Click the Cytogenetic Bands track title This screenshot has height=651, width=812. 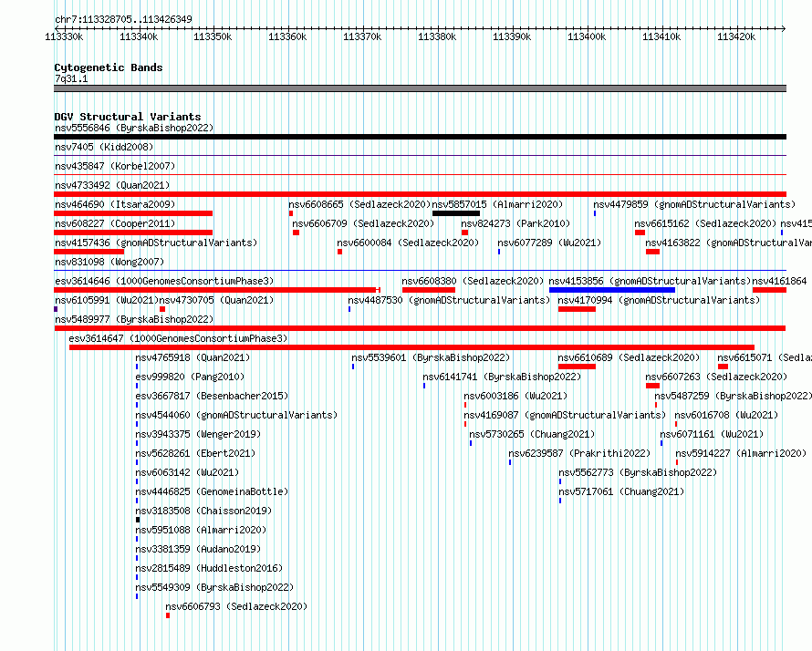tap(109, 67)
